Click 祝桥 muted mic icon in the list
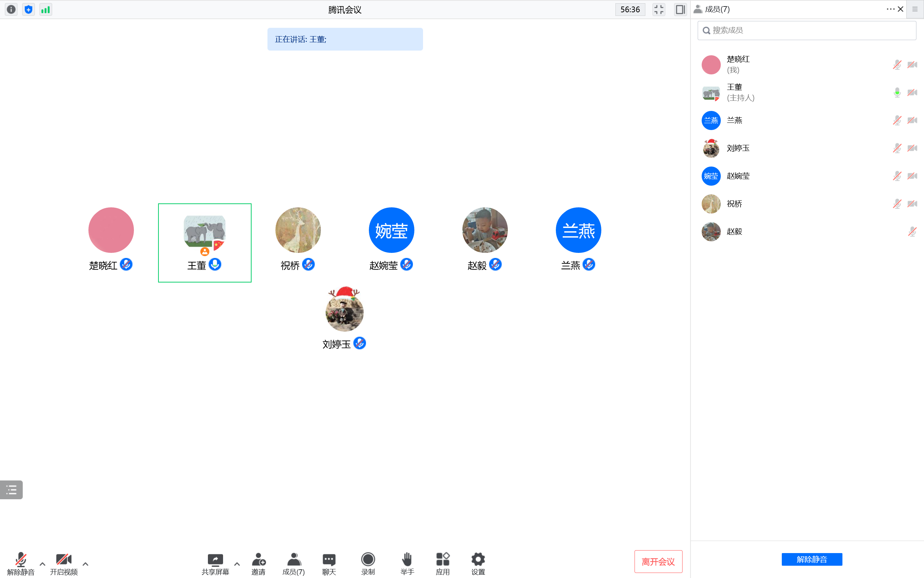The image size is (924, 578). [x=897, y=204]
